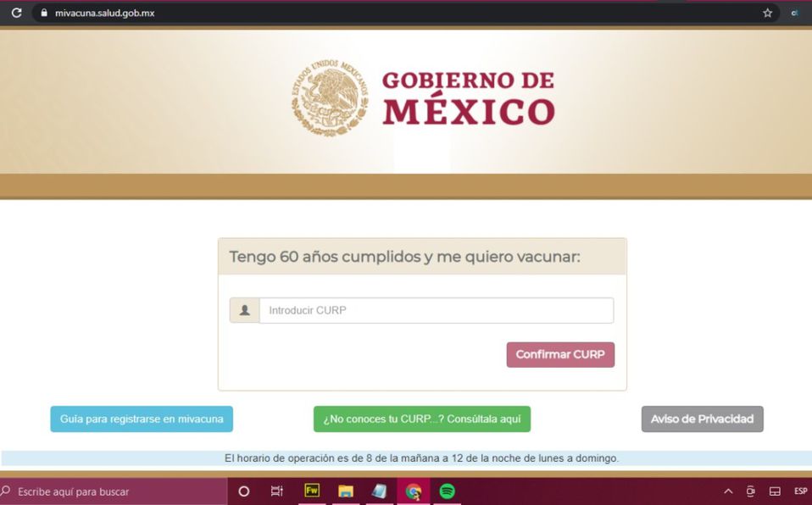The height and width of the screenshot is (505, 812).
Task: Open Task View in the taskbar
Action: point(276,491)
